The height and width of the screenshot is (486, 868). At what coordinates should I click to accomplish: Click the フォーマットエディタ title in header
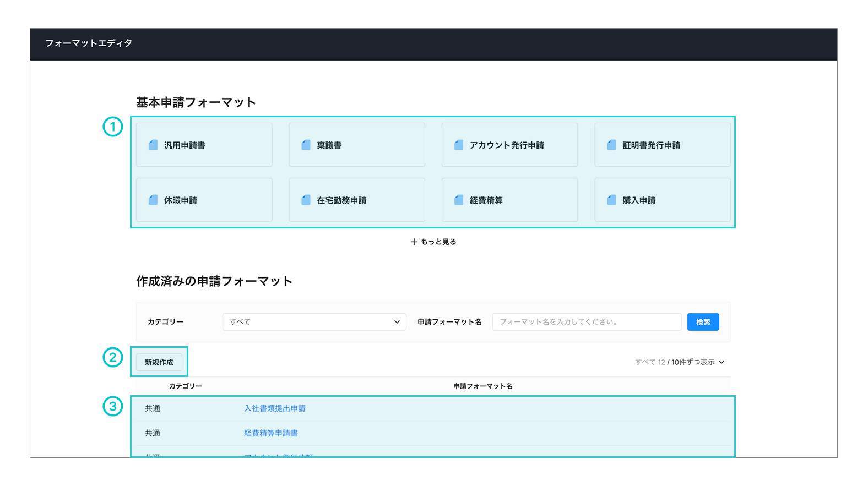coord(89,43)
